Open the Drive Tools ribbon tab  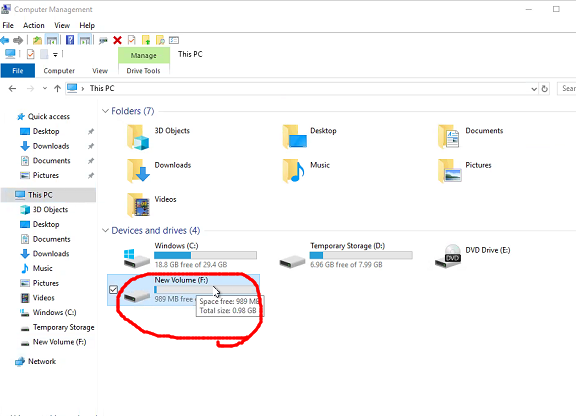click(x=144, y=71)
